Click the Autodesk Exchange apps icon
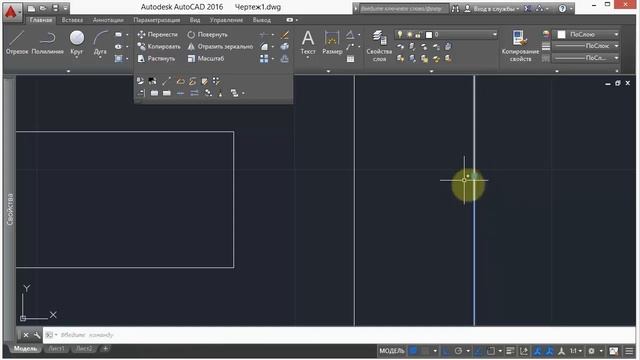The width and height of the screenshot is (640, 360). pos(527,8)
